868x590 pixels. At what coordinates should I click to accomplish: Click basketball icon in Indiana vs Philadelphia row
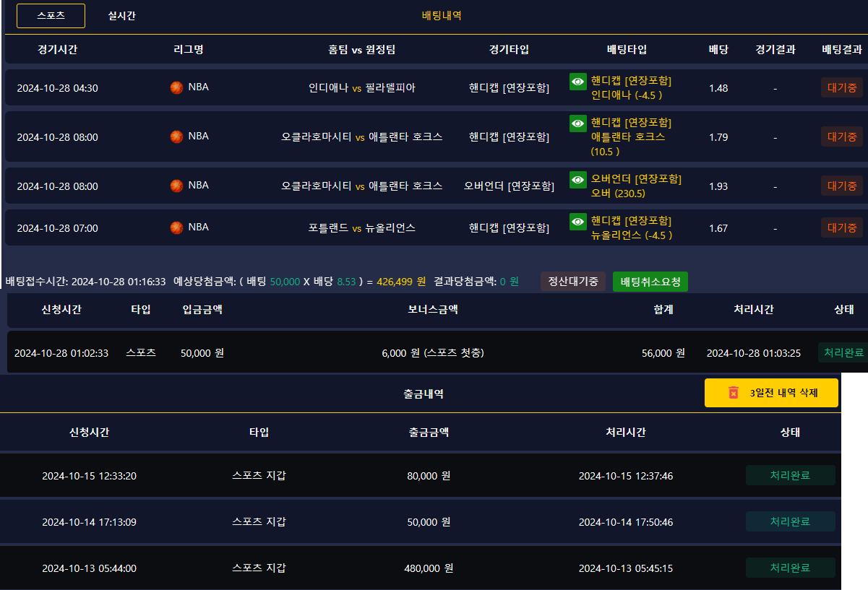coord(176,87)
